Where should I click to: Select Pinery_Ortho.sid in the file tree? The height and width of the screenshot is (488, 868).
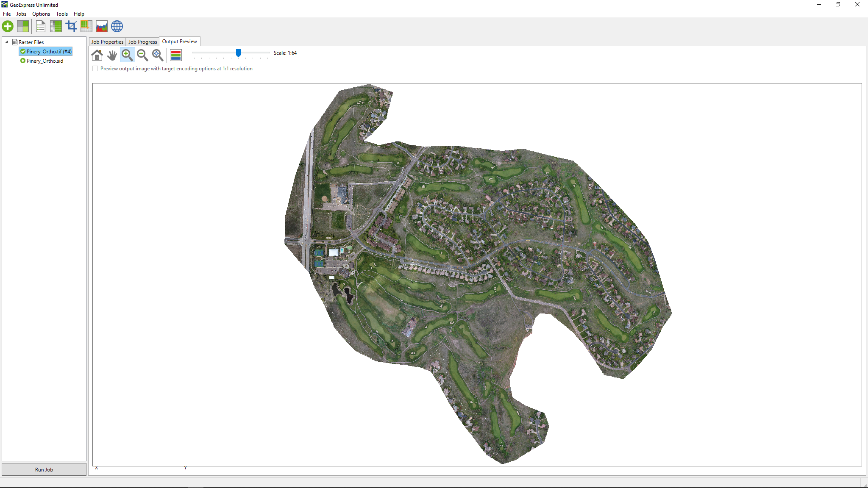point(44,61)
